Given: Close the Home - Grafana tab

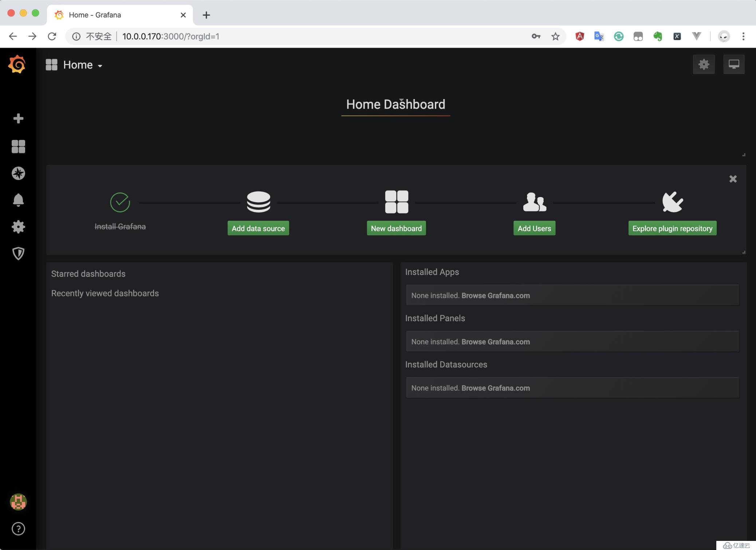Looking at the screenshot, I should (183, 15).
